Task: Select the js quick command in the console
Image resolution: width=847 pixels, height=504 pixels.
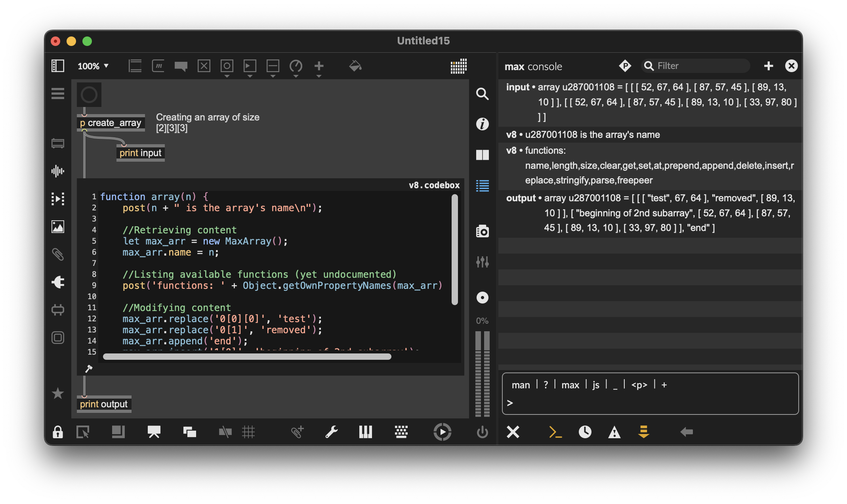Action: (595, 384)
